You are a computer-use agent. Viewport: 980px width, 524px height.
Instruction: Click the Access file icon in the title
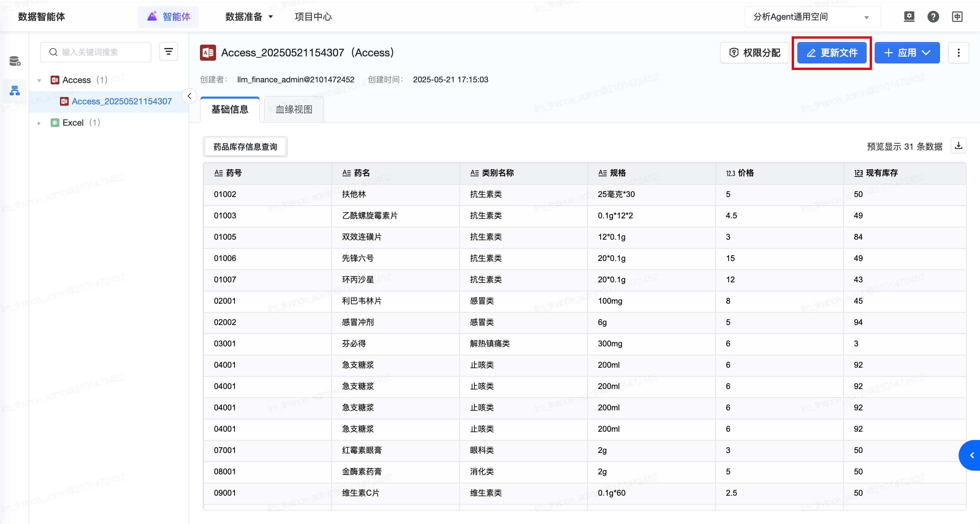point(208,53)
